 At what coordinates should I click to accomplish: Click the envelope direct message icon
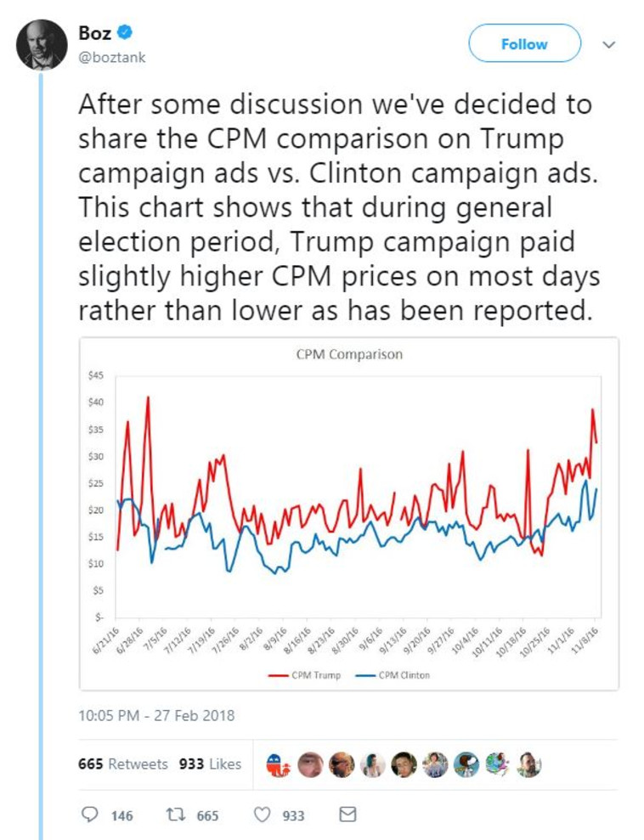pyautogui.click(x=347, y=815)
